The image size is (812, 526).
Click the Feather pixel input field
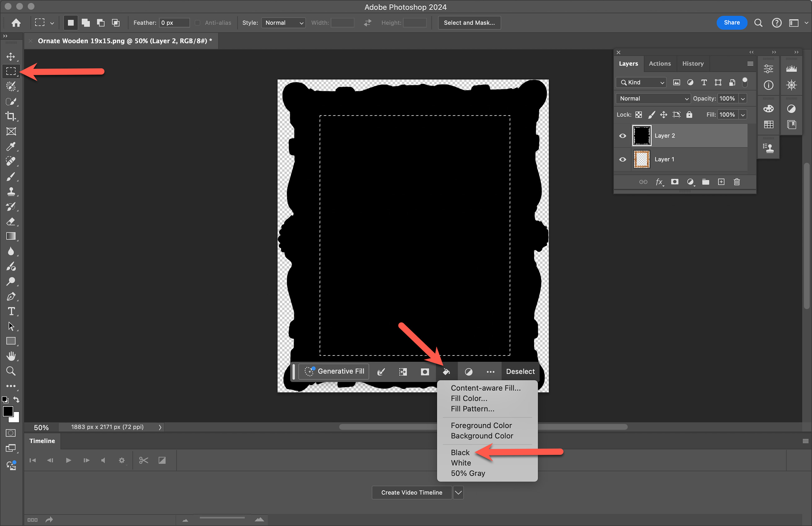174,23
